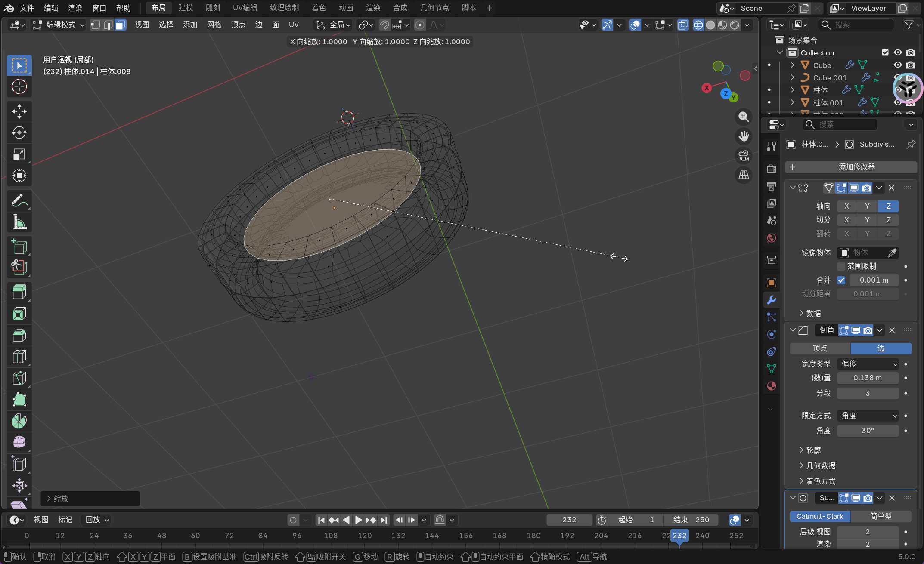
Task: Choose the Extrude Region tool
Action: click(x=19, y=292)
